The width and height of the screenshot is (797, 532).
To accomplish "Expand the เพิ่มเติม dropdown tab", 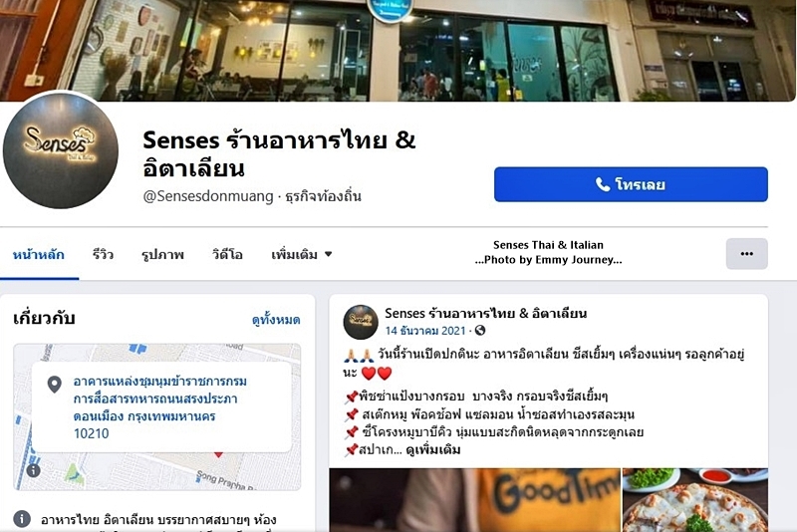I will (x=302, y=254).
